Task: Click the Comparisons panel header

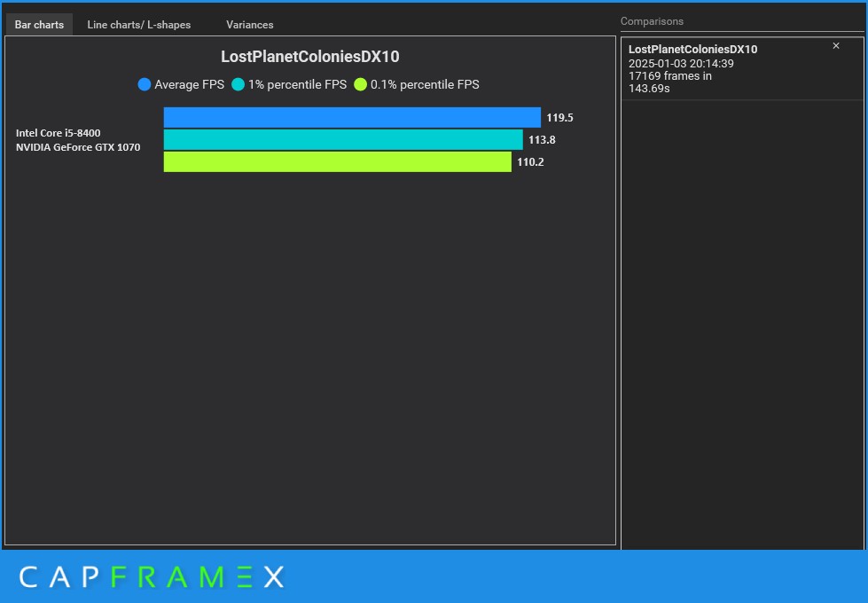Action: pos(652,21)
